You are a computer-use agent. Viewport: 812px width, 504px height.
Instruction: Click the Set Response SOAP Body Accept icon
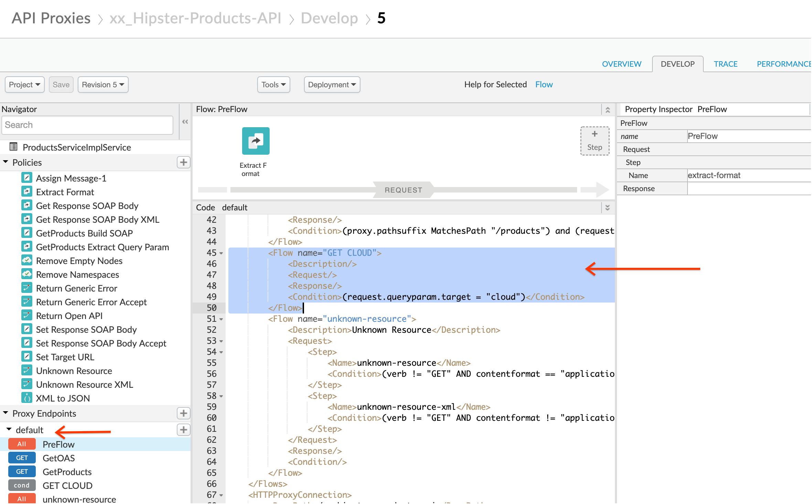tap(27, 343)
